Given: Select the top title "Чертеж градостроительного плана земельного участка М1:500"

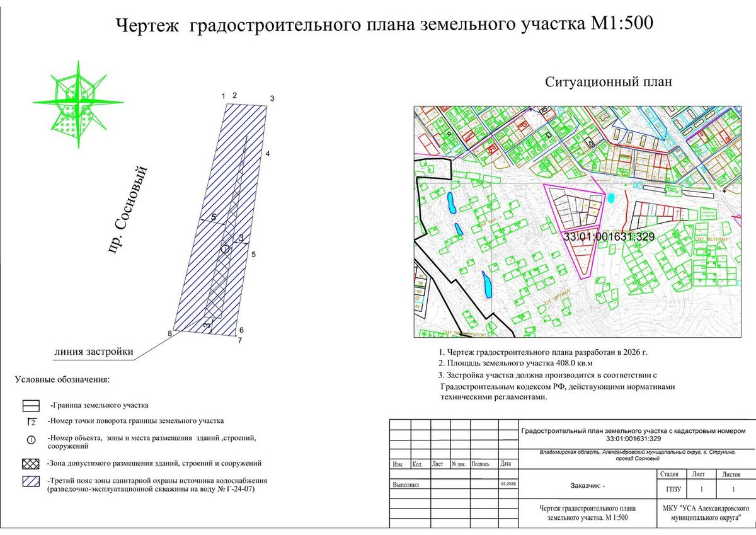Looking at the screenshot, I should pyautogui.click(x=384, y=25).
